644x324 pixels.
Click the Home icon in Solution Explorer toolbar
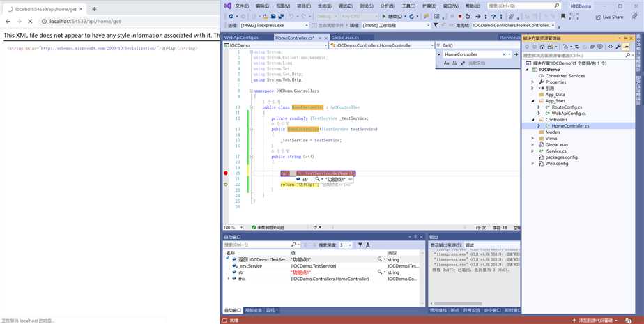[x=542, y=47]
